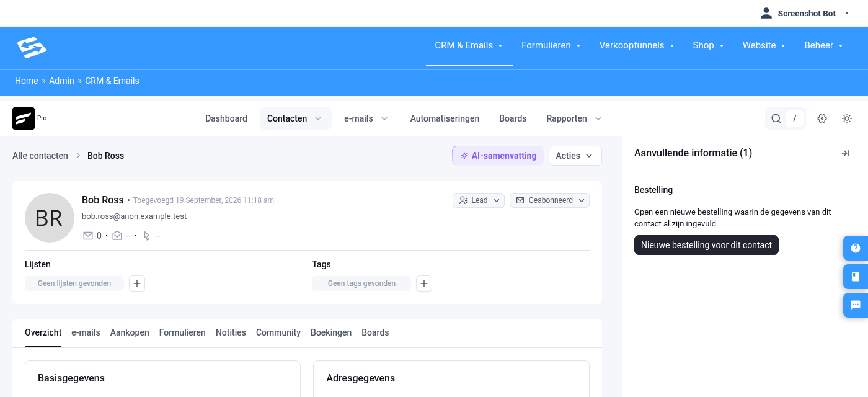Click the BR contact avatar
868x397 pixels.
pyautogui.click(x=49, y=218)
